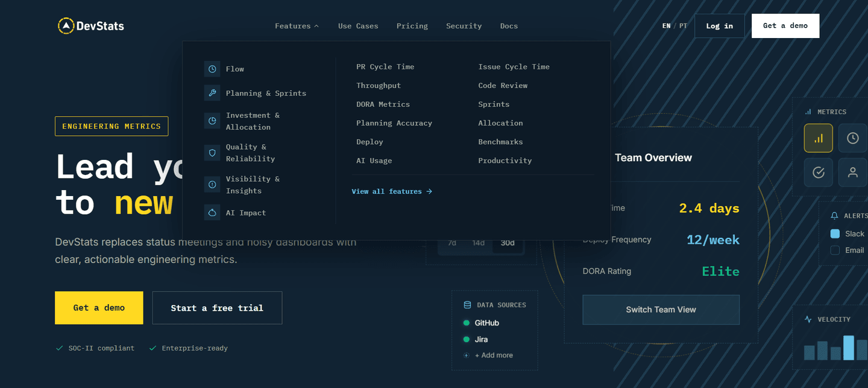Toggle GitHub data source indicator
This screenshot has width=868, height=388.
tap(466, 323)
